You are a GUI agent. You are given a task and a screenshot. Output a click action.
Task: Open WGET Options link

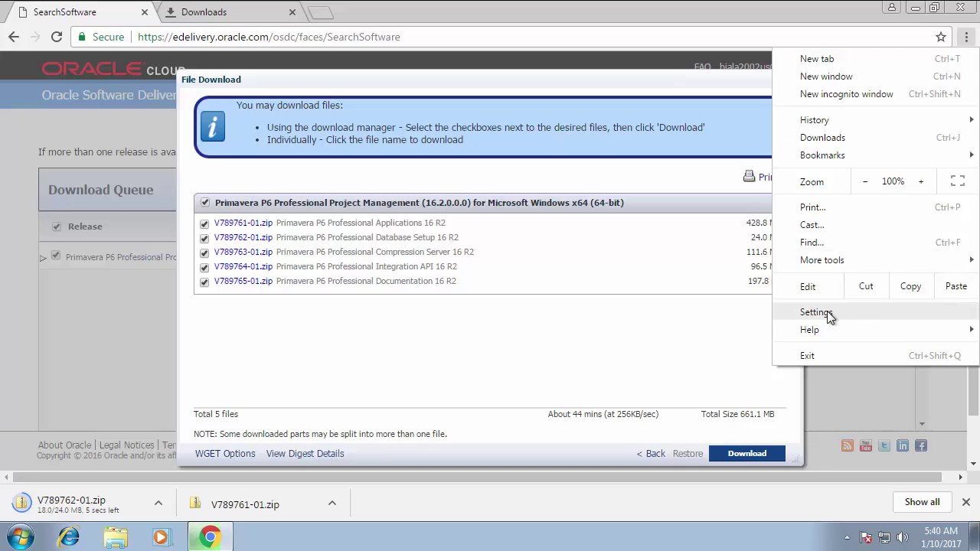point(225,454)
